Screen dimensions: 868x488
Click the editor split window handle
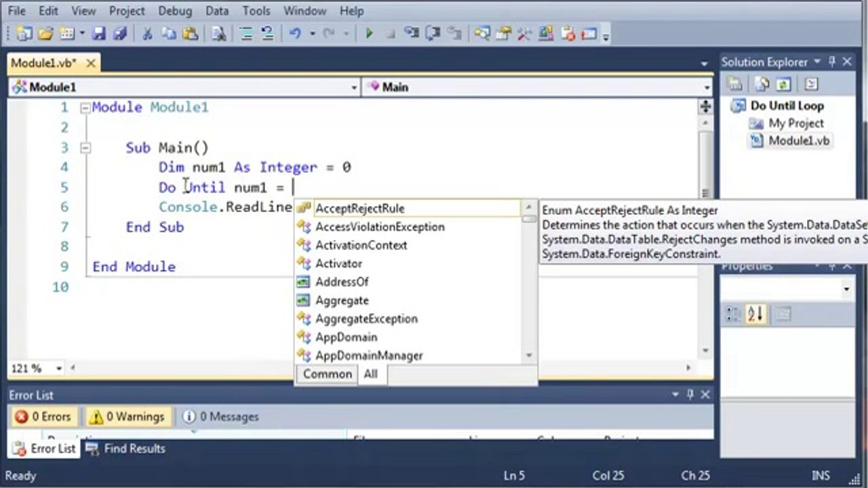(705, 106)
